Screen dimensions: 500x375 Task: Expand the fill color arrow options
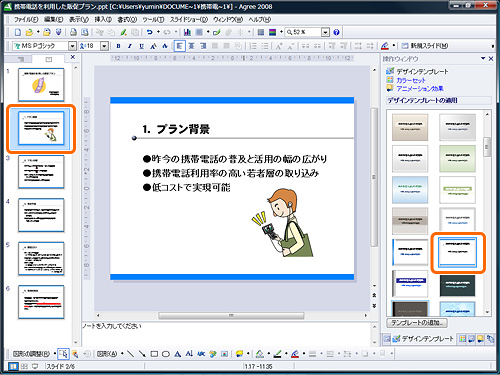pyautogui.click(x=268, y=354)
